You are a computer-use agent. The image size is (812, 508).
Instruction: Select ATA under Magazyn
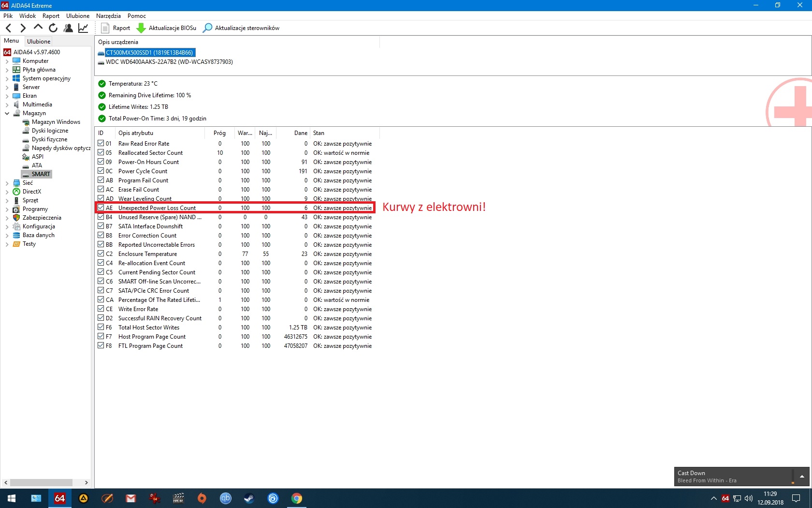point(37,165)
